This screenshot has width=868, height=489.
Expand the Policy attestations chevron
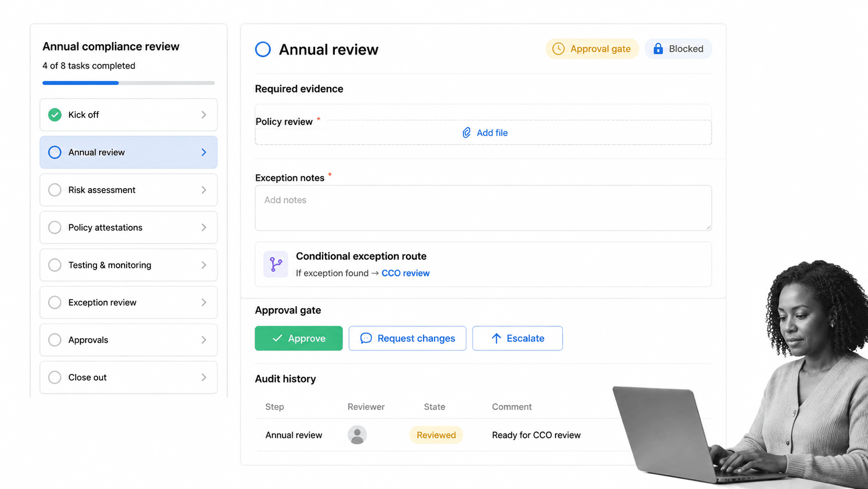click(x=204, y=227)
